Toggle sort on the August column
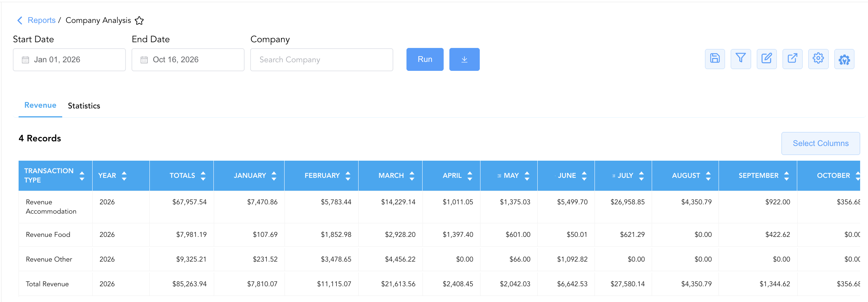This screenshot has height=302, width=868. pyautogui.click(x=708, y=176)
